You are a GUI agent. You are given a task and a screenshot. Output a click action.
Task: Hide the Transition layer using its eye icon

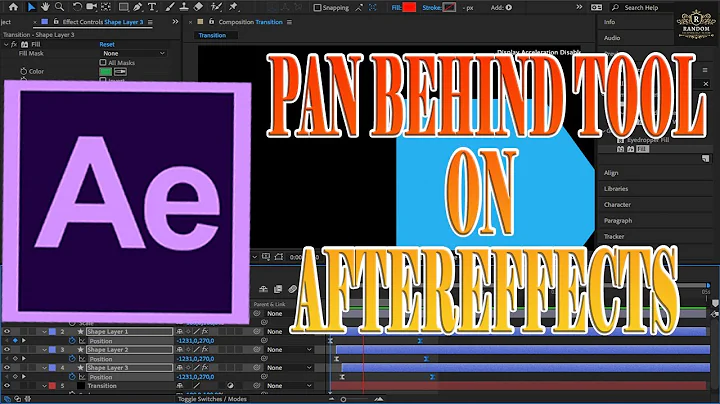7,386
